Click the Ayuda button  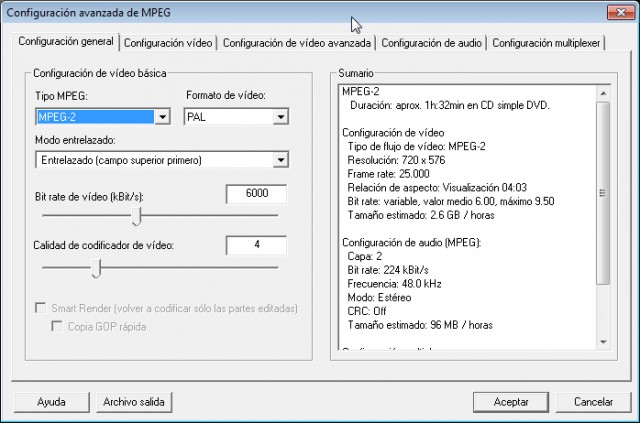51,402
